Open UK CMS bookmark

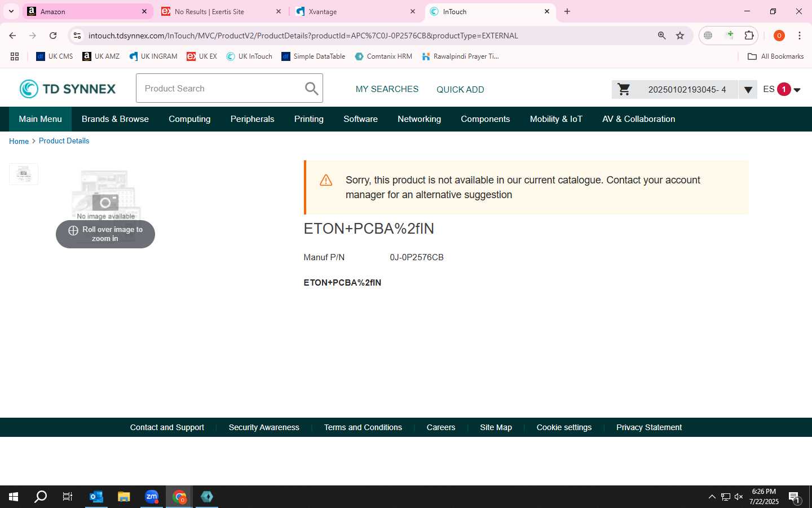[x=55, y=56]
